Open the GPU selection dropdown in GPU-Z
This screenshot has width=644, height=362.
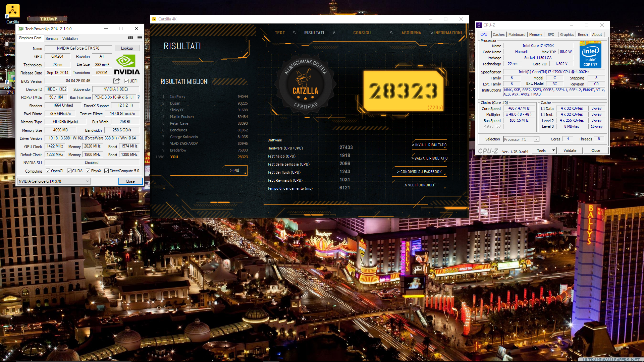tap(54, 181)
